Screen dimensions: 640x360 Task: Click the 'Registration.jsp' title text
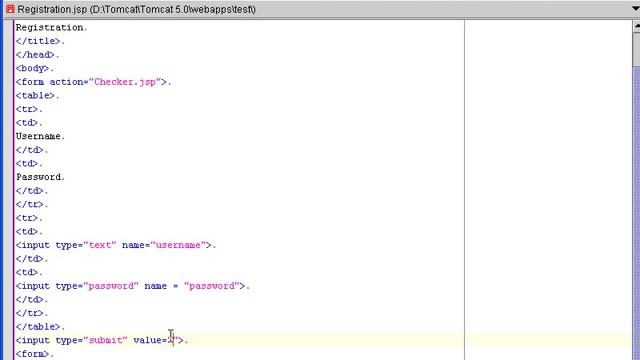(51, 9)
